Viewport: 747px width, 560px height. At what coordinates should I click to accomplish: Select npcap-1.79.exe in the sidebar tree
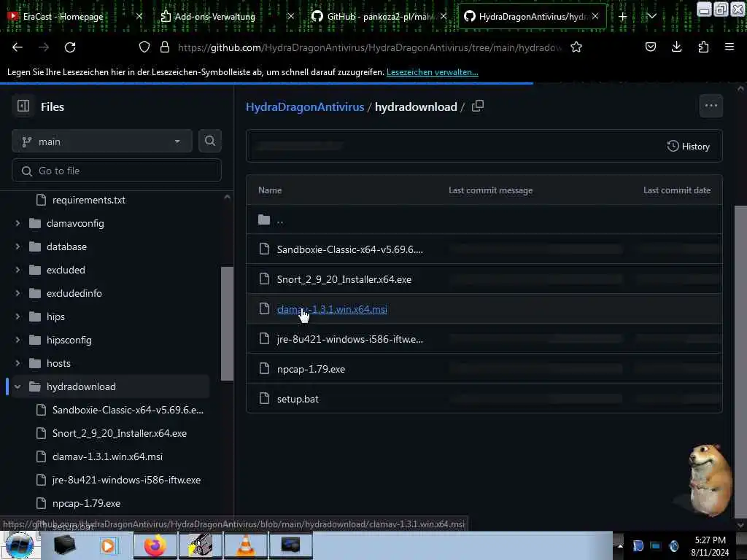click(x=86, y=503)
